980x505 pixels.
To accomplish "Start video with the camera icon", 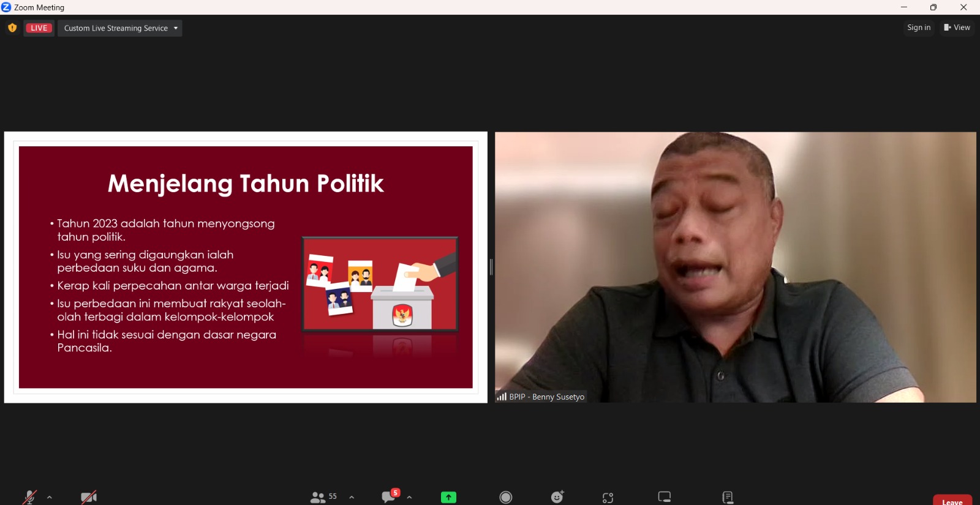I will point(89,497).
